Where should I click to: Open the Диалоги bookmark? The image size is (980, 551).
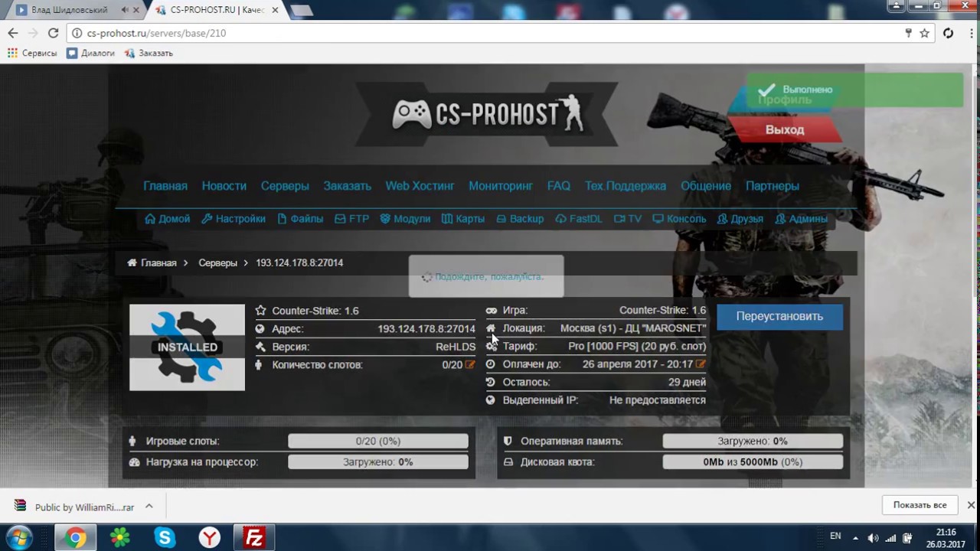[90, 53]
